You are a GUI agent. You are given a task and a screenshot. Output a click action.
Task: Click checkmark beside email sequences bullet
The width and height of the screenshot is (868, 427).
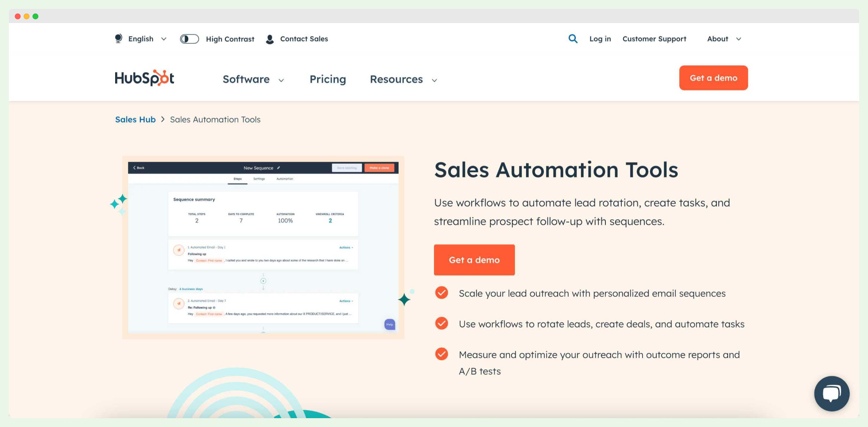tap(442, 293)
